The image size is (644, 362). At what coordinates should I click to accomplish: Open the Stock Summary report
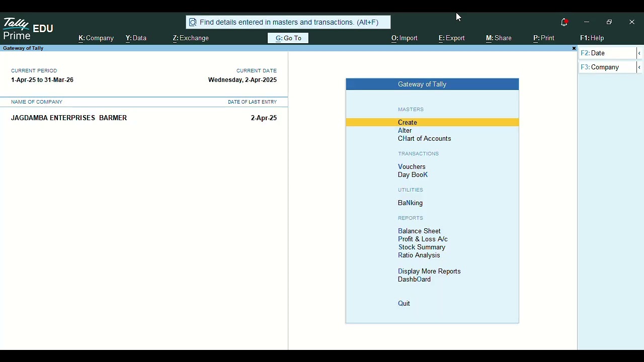pos(422,247)
